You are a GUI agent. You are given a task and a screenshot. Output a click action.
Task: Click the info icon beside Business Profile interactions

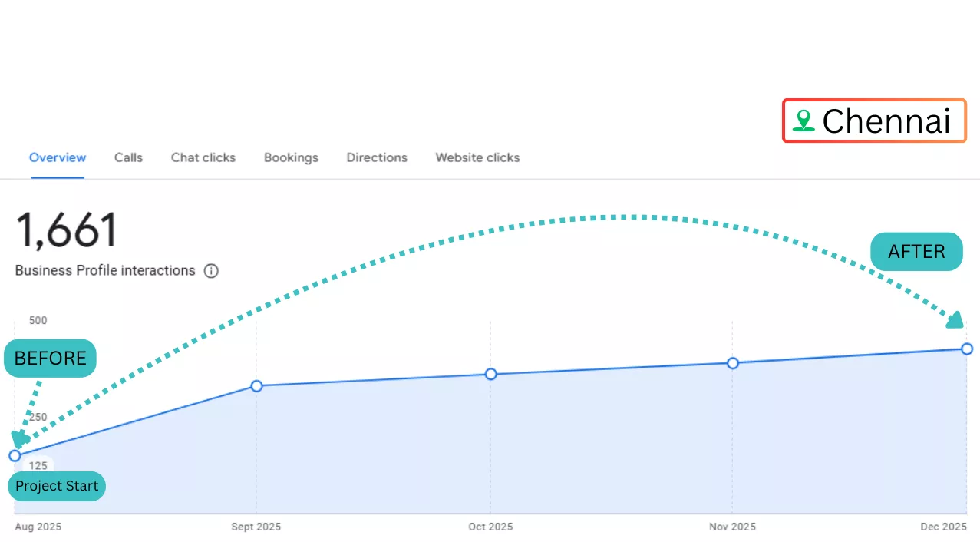click(211, 271)
